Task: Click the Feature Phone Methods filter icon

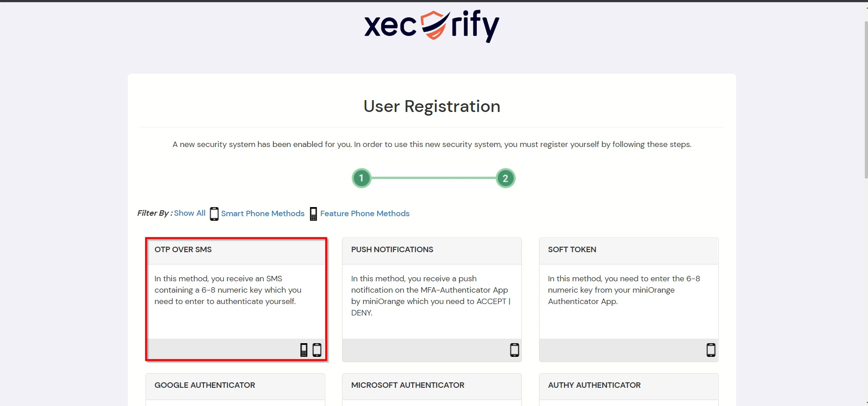Action: [x=313, y=213]
